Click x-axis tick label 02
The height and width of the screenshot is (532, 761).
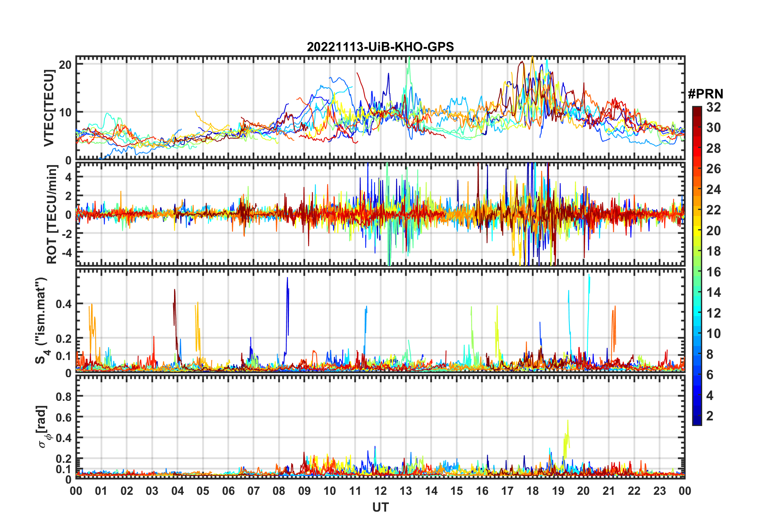(127, 491)
